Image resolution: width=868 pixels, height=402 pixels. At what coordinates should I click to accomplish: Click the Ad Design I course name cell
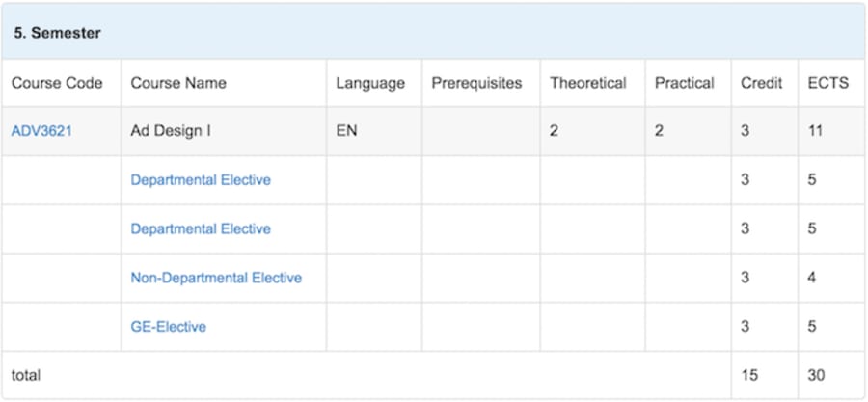tap(224, 132)
